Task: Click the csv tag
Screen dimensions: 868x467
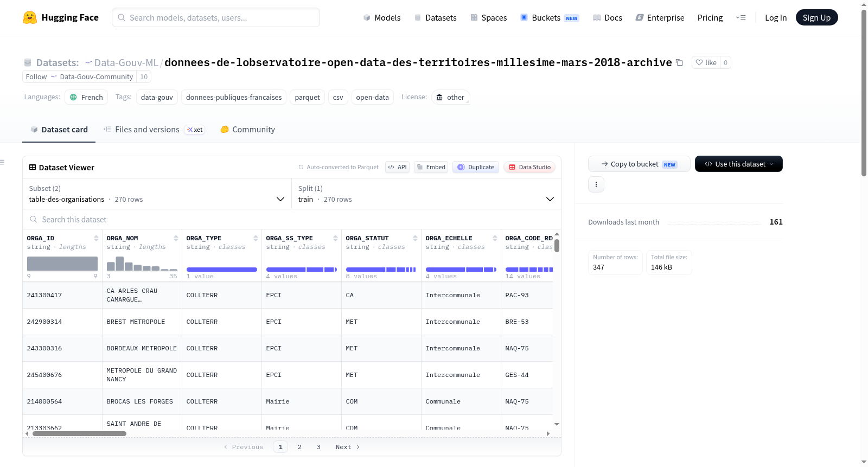Action: pyautogui.click(x=338, y=97)
